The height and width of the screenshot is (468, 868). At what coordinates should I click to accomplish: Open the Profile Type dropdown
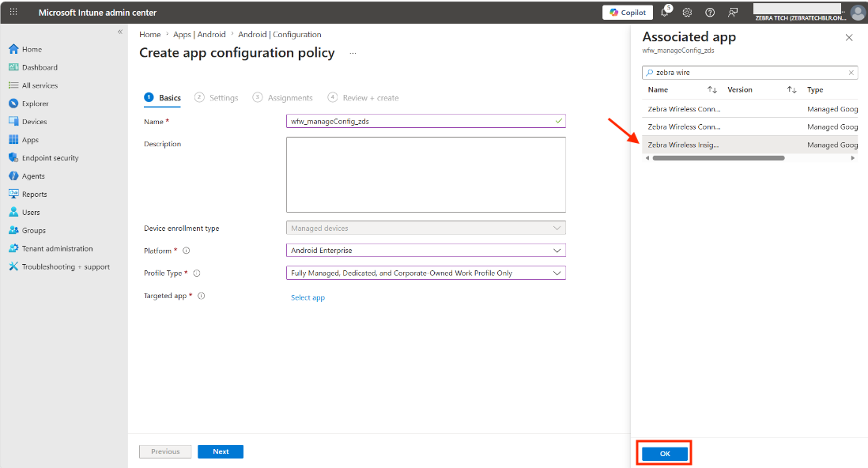tap(425, 273)
